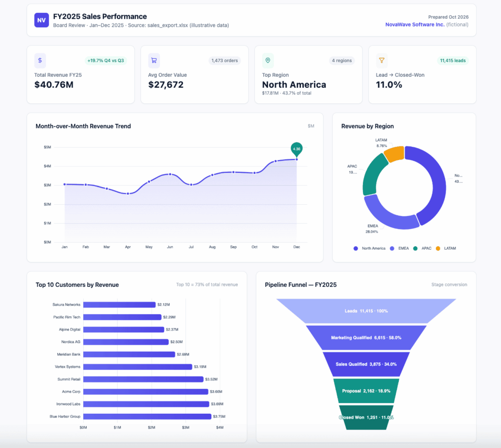Screen dimensions: 501x448
Task: Toggle EMEA legend item
Action: pos(399,248)
